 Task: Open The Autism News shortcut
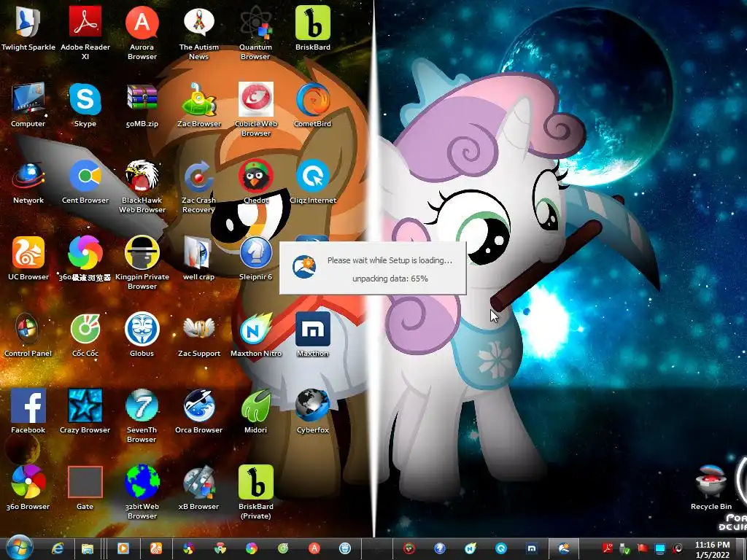(199, 23)
